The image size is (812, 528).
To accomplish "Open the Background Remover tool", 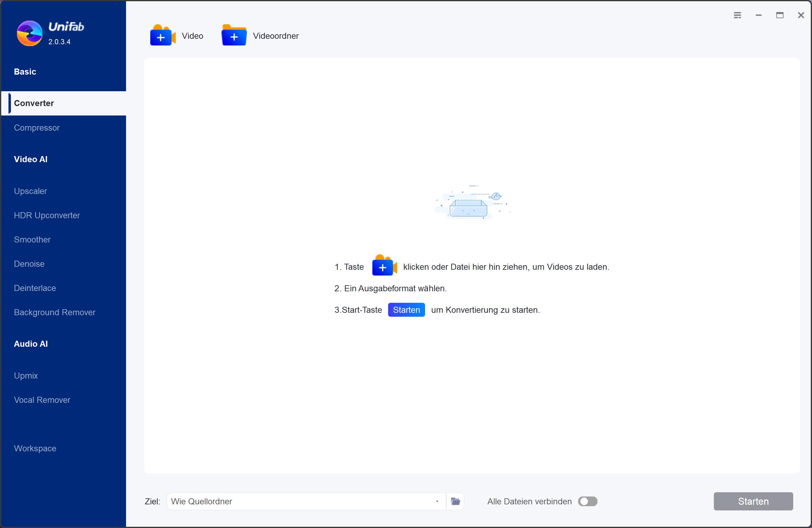I will click(55, 312).
